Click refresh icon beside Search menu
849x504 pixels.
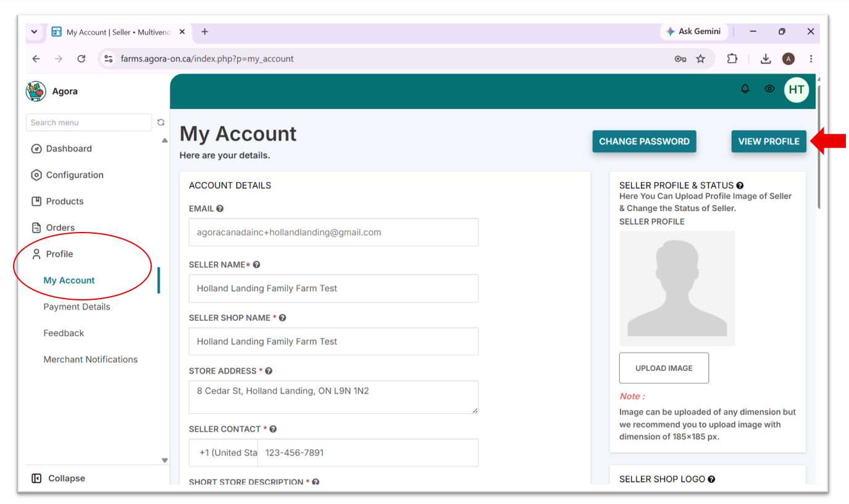point(161,122)
